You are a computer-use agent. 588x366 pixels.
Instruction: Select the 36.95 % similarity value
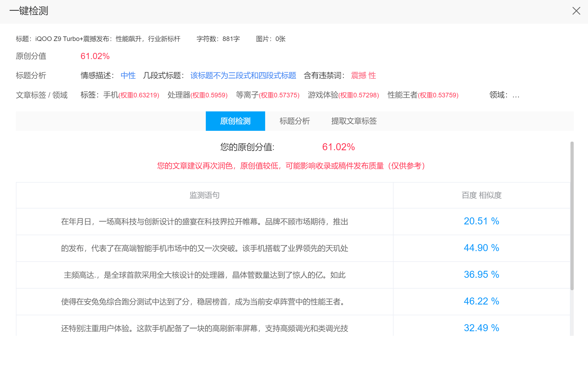(x=481, y=275)
